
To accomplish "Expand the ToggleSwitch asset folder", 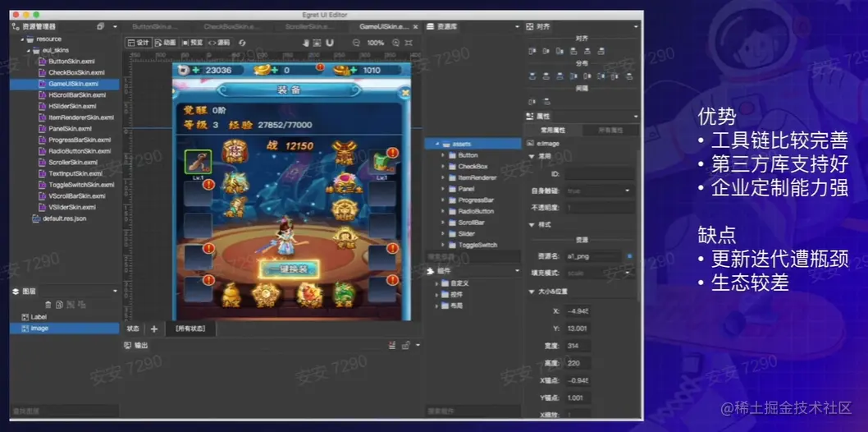I will pyautogui.click(x=443, y=245).
